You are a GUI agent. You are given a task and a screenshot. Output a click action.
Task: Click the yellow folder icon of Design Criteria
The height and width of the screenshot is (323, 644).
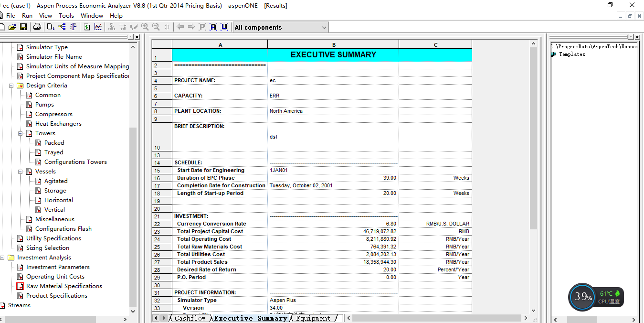coord(20,86)
